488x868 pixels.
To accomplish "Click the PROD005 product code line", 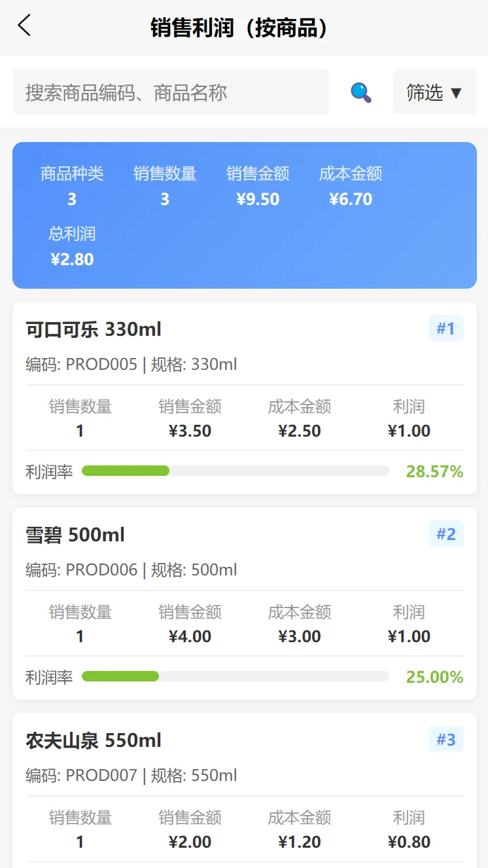I will pos(131,365).
